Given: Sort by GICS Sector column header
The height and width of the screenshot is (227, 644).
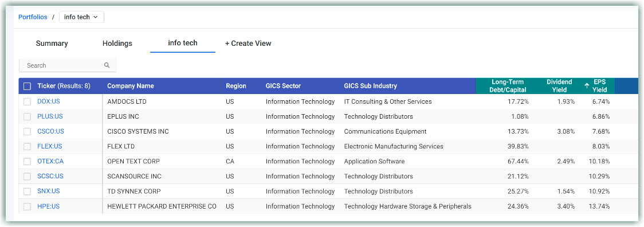Looking at the screenshot, I should (x=284, y=86).
